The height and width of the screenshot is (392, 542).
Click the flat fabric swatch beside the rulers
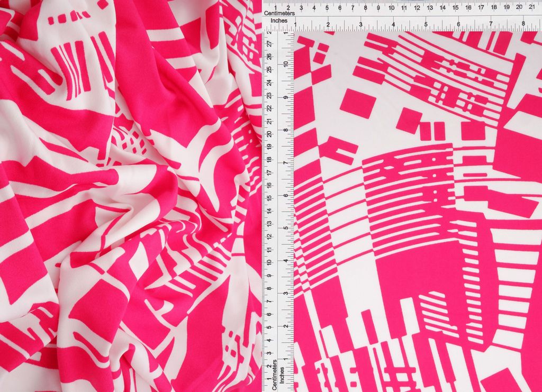click(418, 212)
